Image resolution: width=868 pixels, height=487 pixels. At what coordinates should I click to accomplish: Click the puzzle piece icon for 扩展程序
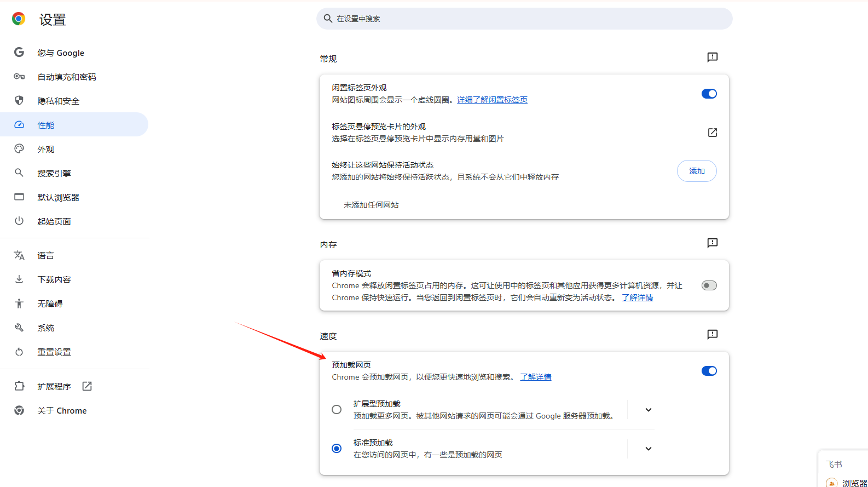19,386
